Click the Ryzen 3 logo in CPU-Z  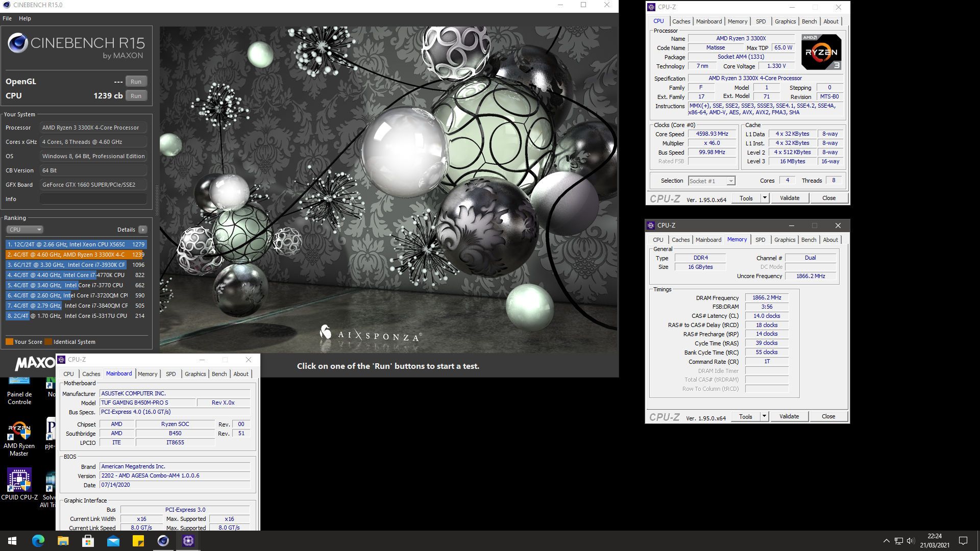(821, 52)
